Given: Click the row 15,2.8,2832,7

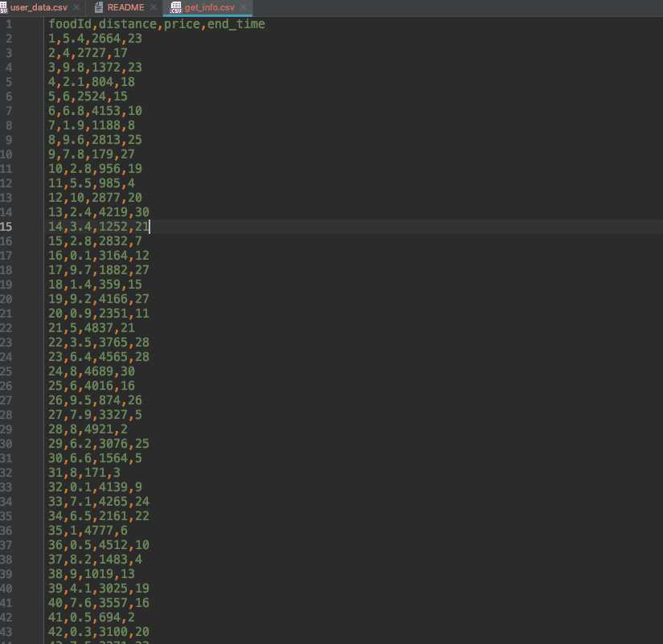Looking at the screenshot, I should pos(95,240).
